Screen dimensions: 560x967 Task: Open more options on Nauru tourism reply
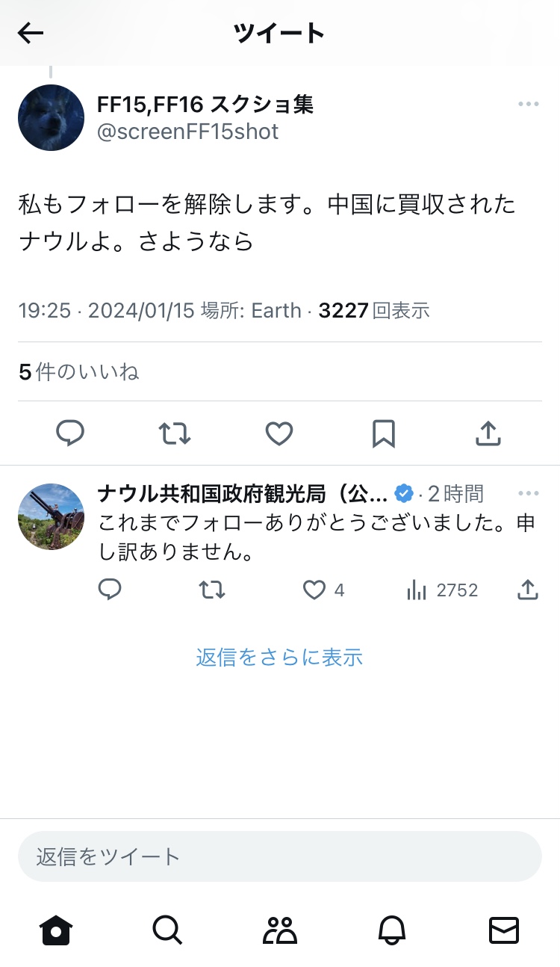528,494
